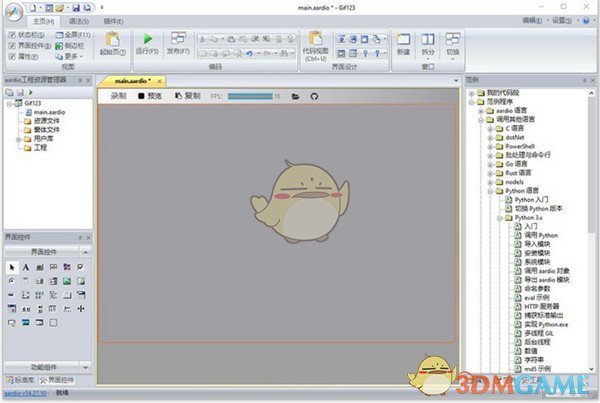Select the cross-shaped splitter control in palette
This screenshot has width=600, height=403.
(x=81, y=309)
